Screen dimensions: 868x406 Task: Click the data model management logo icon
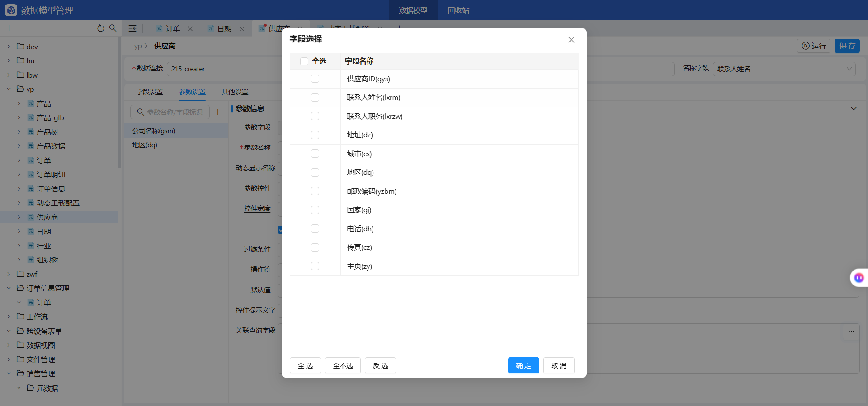coord(11,10)
